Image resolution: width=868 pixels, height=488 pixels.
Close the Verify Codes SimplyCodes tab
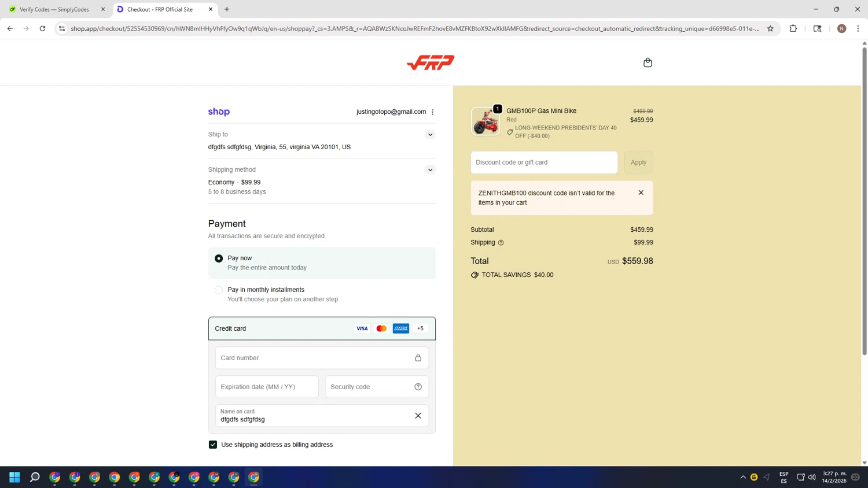point(103,9)
